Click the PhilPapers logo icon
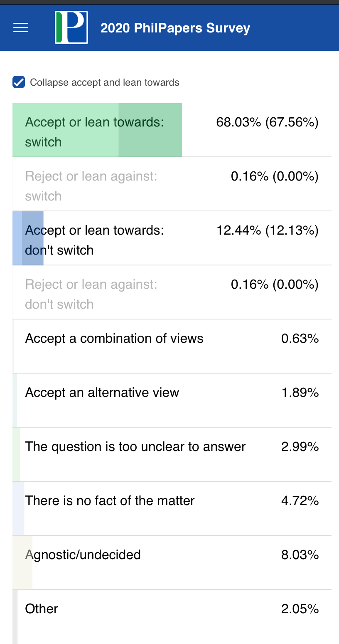Image resolution: width=339 pixels, height=644 pixels. pos(71,27)
